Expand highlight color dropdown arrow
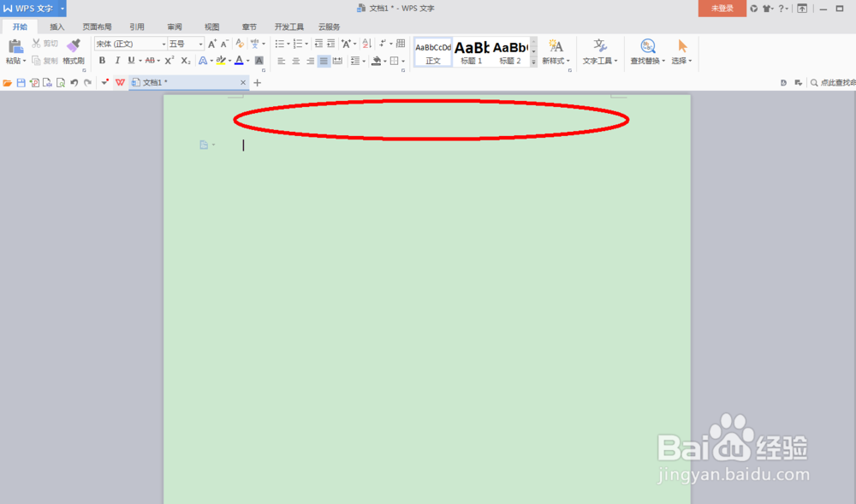856x504 pixels. pyautogui.click(x=229, y=61)
